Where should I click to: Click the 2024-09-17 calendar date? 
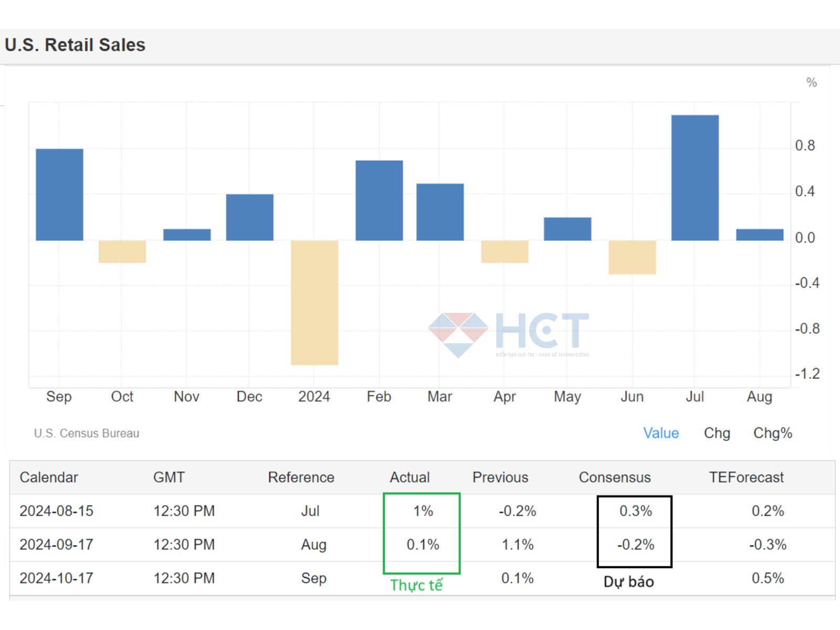(x=56, y=544)
